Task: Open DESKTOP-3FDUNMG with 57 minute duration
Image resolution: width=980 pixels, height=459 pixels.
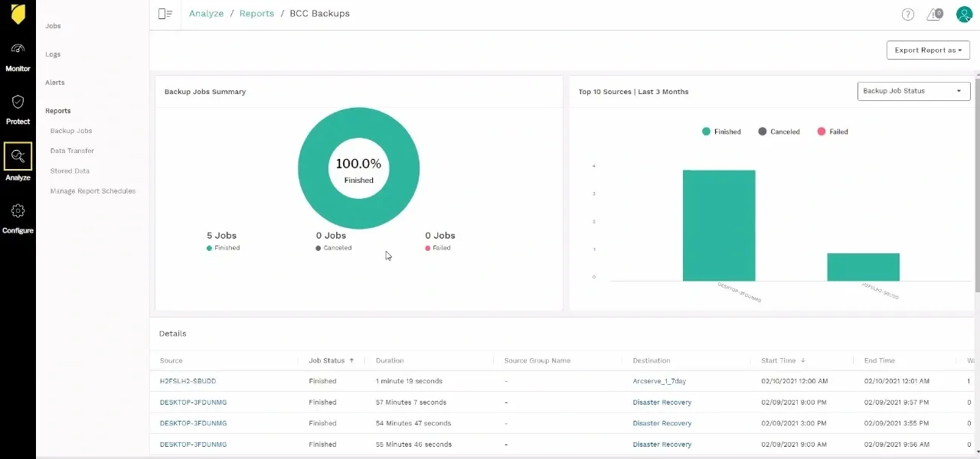Action: point(193,402)
